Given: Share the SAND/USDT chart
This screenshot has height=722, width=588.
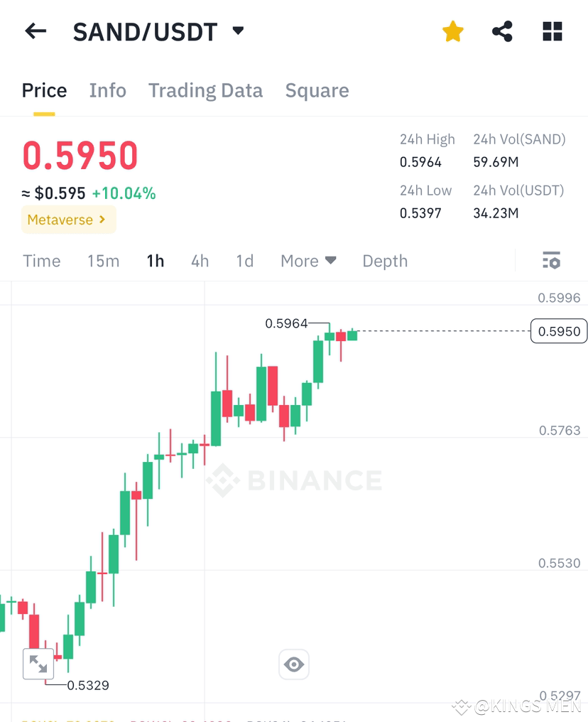Looking at the screenshot, I should pyautogui.click(x=502, y=31).
